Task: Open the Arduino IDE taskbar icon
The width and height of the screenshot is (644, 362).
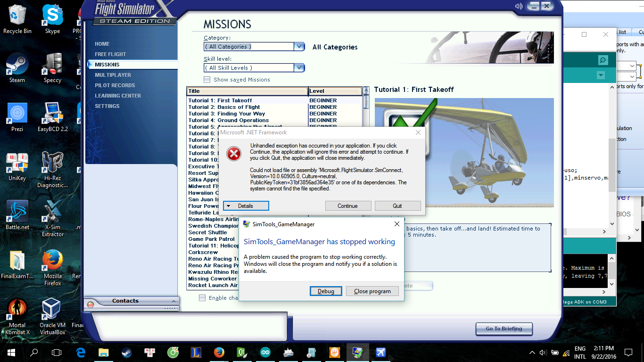Action: (265, 353)
